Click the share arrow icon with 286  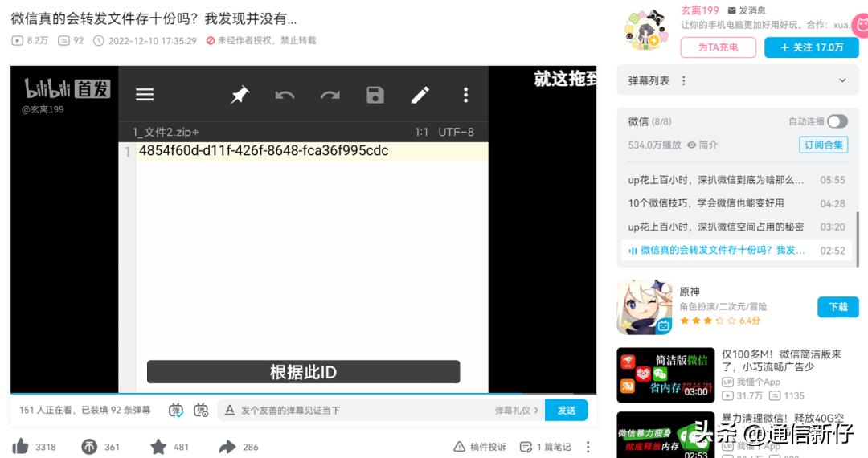click(227, 447)
